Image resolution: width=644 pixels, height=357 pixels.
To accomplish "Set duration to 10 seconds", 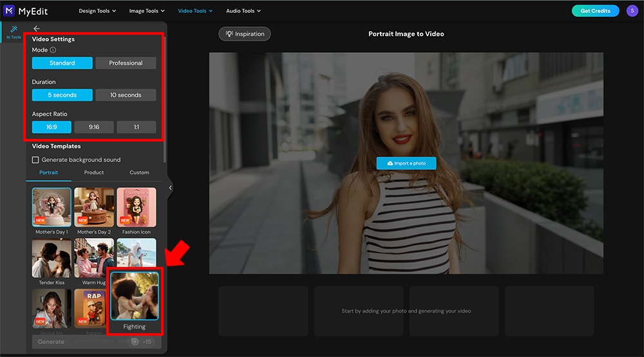I will pos(126,95).
